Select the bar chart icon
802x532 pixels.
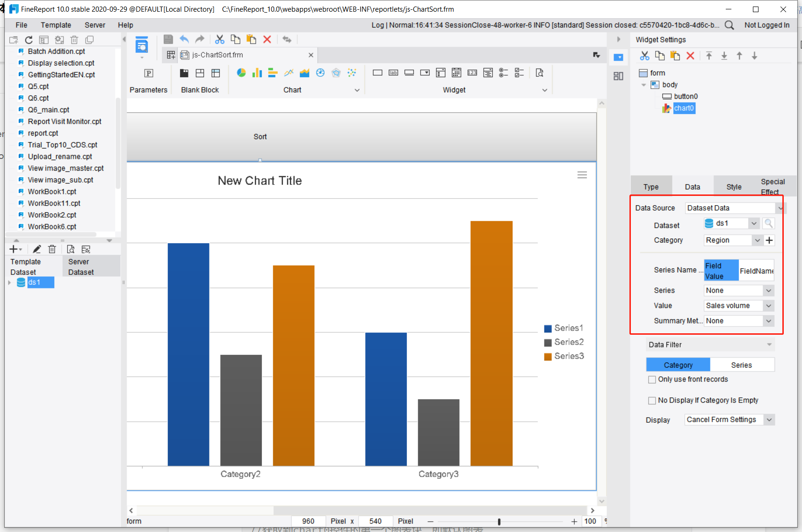pos(273,72)
